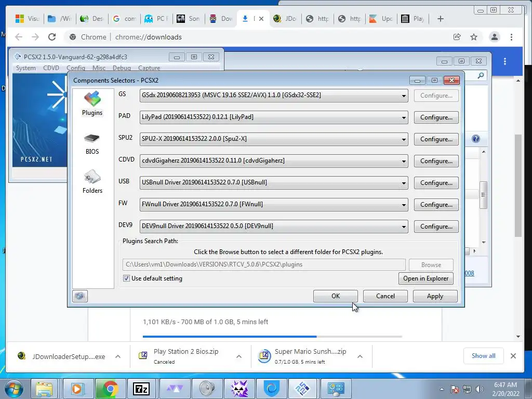This screenshot has width=532, height=399.
Task: Click the search magnifier icon in background window
Action: (x=481, y=75)
